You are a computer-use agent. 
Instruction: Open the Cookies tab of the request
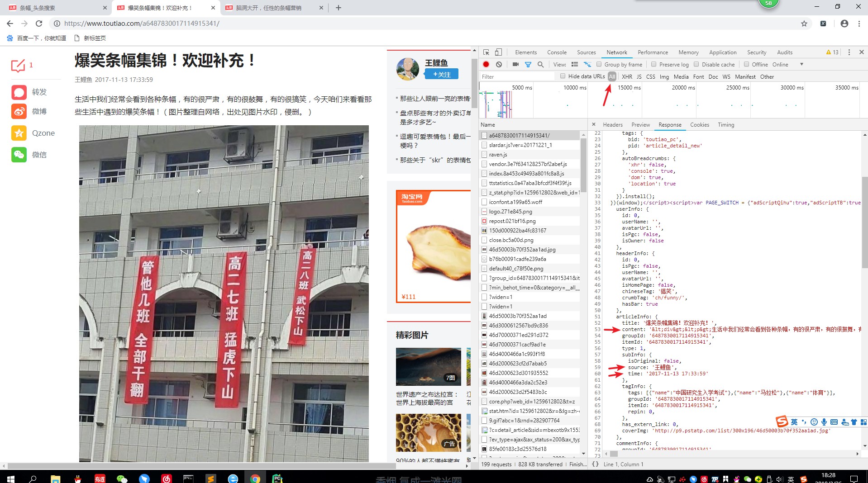click(700, 125)
